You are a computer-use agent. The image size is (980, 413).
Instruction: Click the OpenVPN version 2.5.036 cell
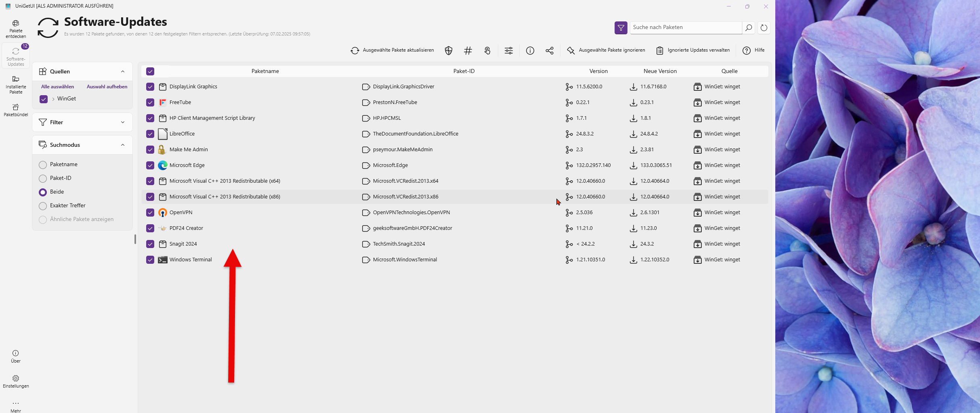point(584,213)
